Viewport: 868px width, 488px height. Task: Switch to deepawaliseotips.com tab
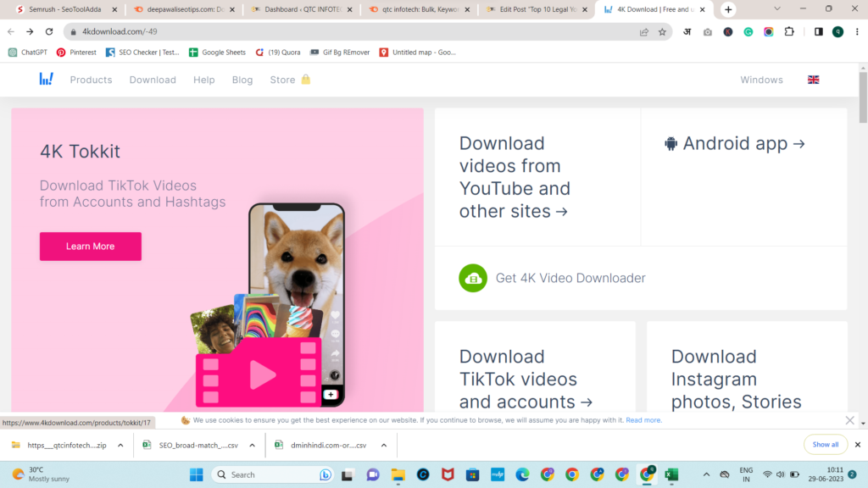184,9
